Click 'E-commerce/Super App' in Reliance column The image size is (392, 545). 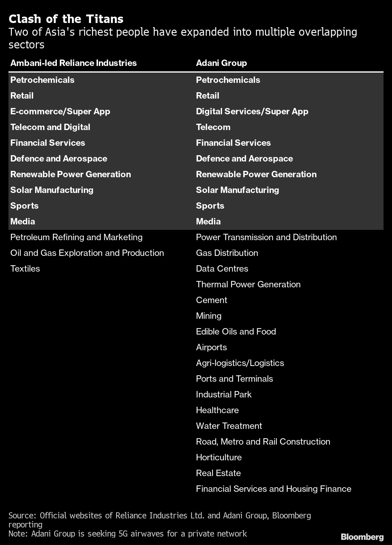coord(60,111)
